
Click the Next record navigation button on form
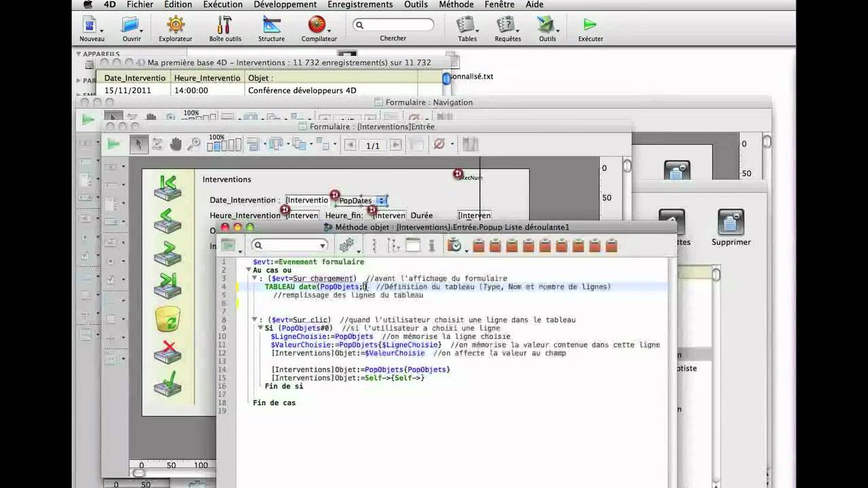tap(167, 253)
